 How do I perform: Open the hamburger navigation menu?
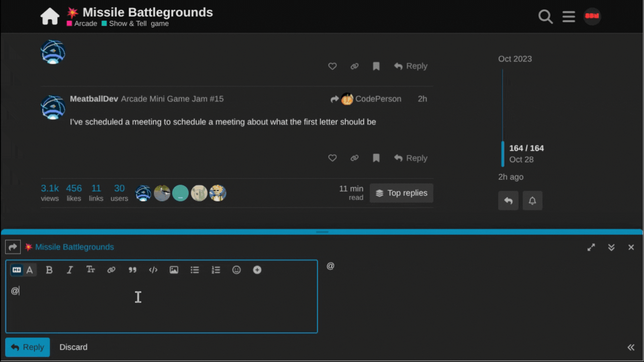569,16
